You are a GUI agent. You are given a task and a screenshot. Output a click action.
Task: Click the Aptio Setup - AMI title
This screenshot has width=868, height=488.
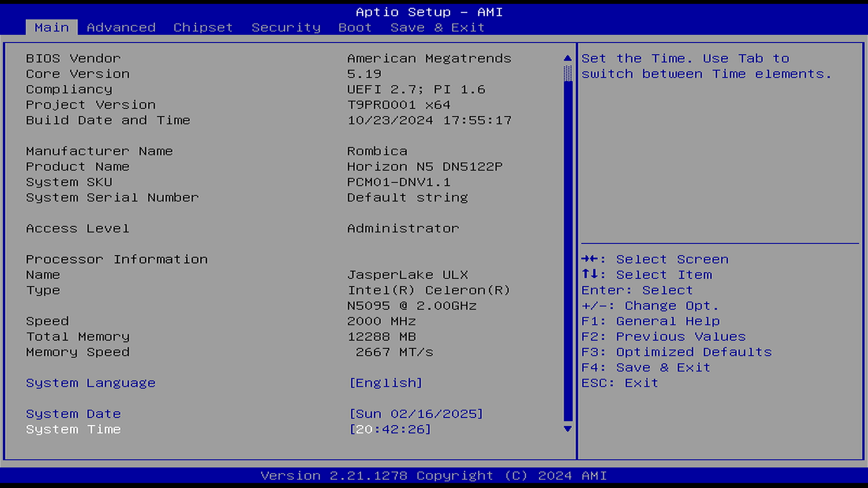(x=429, y=12)
